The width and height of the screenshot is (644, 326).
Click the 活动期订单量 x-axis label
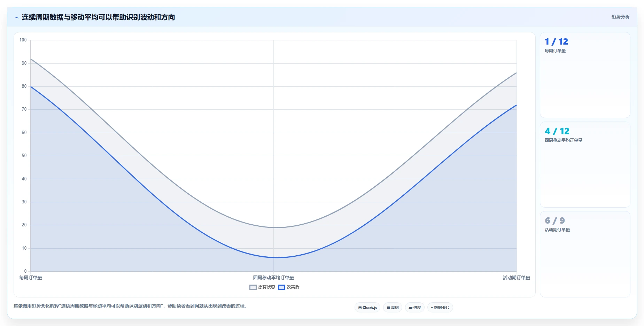(x=516, y=278)
